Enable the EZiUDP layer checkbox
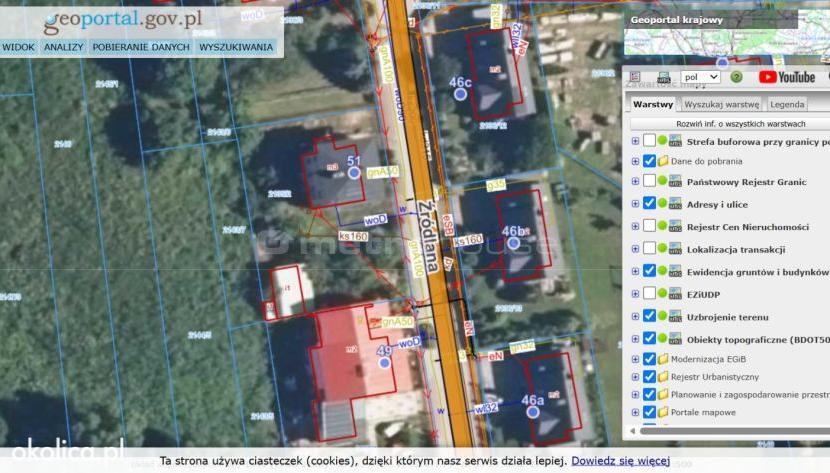The width and height of the screenshot is (830, 473). [649, 294]
